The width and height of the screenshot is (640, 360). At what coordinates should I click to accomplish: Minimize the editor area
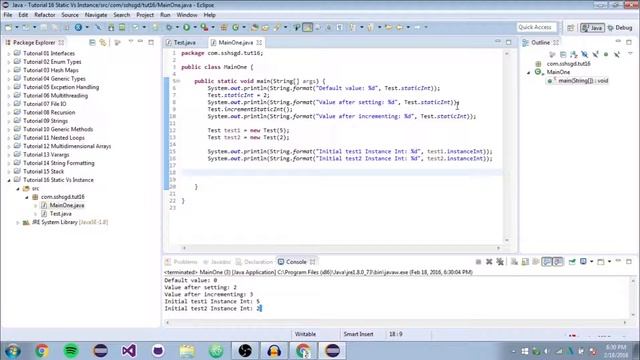[498, 42]
